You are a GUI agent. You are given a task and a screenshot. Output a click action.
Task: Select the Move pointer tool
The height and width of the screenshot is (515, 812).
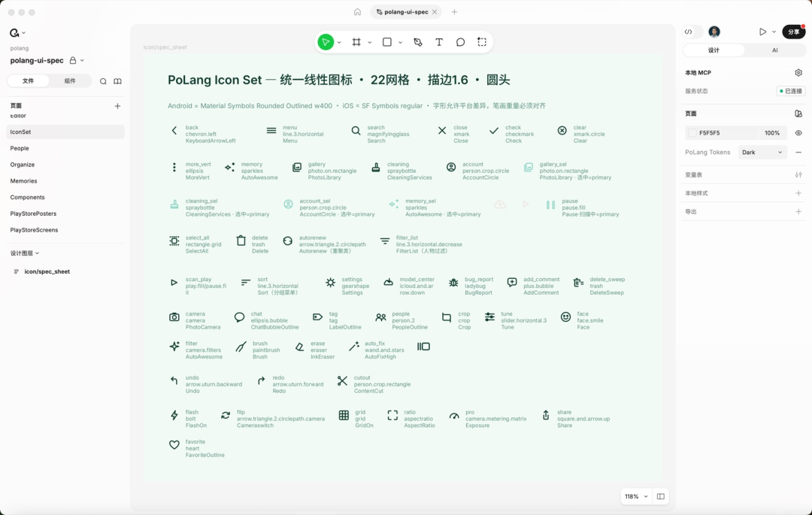click(x=326, y=42)
